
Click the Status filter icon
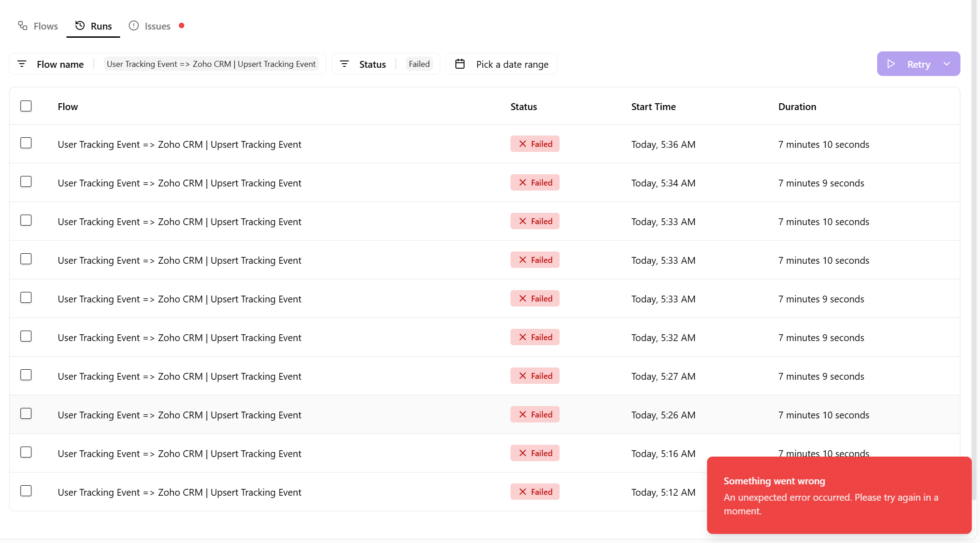pos(344,64)
